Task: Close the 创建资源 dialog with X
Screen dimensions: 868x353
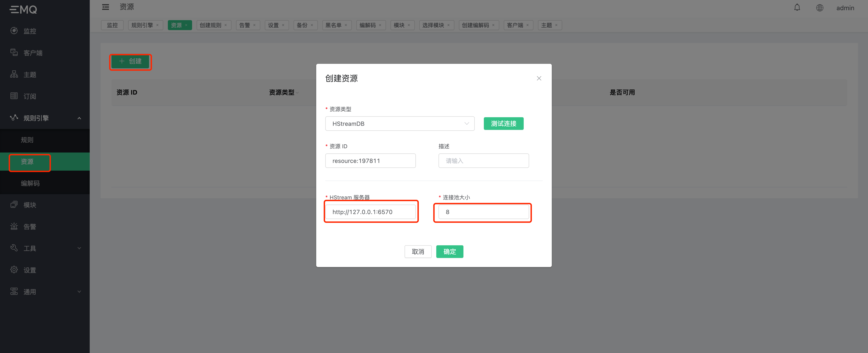Action: 539,79
